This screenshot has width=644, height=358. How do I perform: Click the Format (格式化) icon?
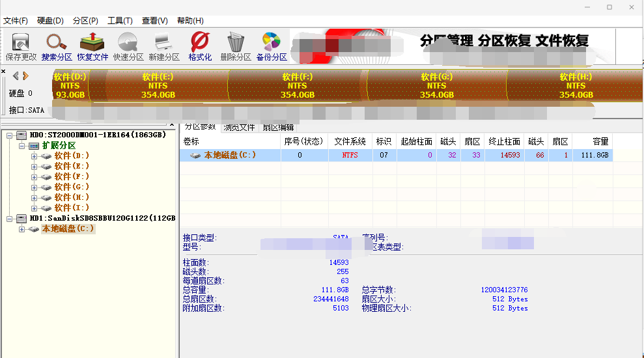[x=200, y=42]
